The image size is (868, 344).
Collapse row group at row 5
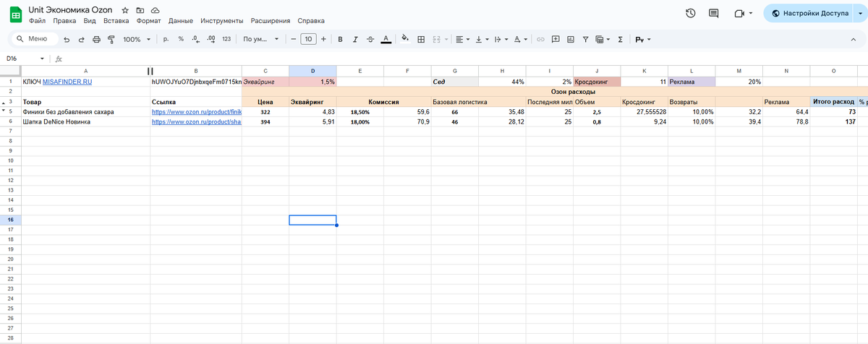(x=3, y=112)
